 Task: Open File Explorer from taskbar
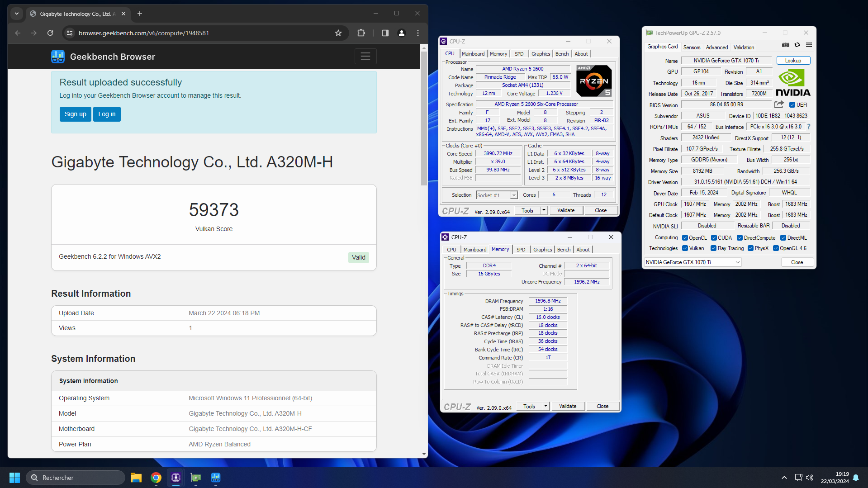(136, 478)
